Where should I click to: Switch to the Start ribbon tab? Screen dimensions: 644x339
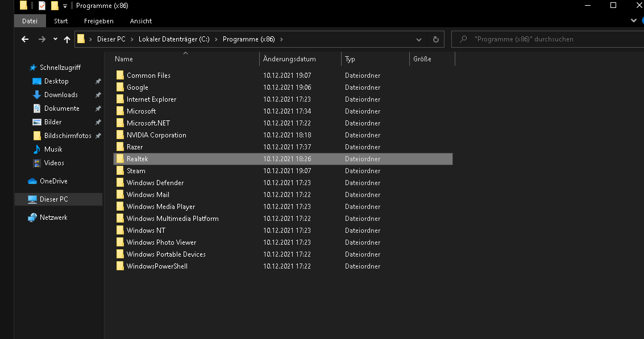61,21
